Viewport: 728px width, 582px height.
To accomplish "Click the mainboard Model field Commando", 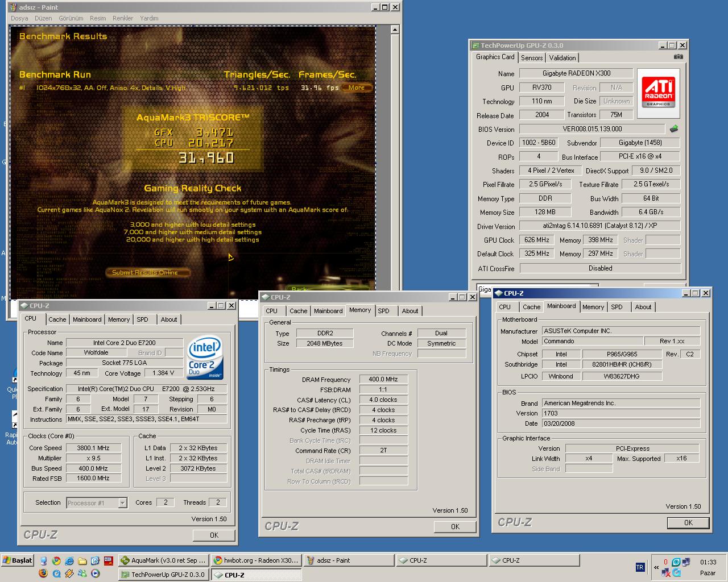I will click(x=592, y=341).
